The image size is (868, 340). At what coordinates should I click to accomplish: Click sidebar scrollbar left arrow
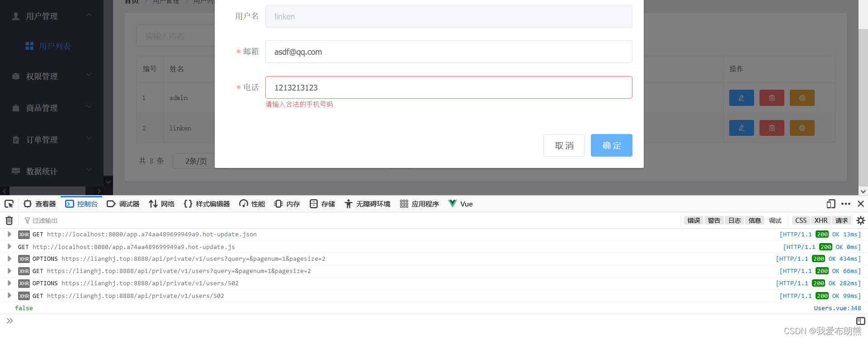pyautogui.click(x=5, y=191)
